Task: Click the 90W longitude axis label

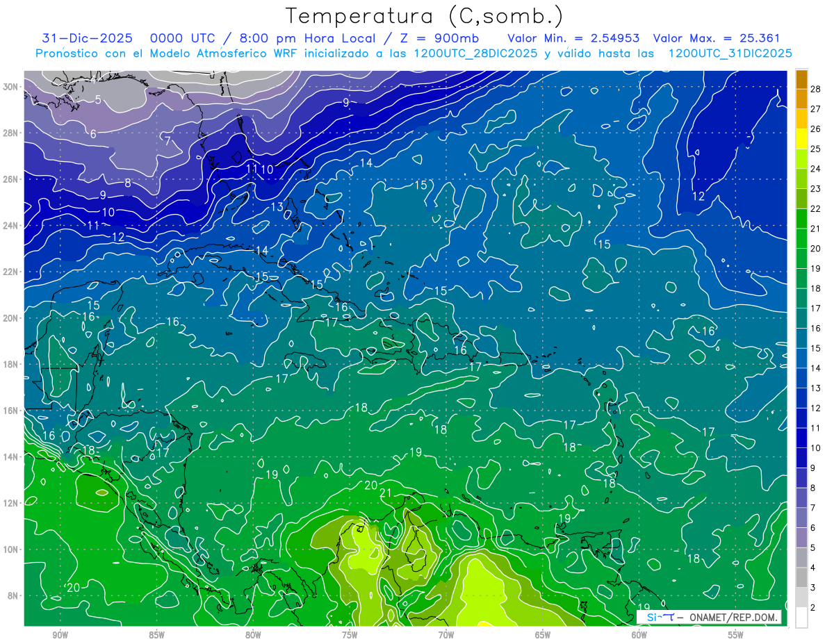Action: pos(60,635)
